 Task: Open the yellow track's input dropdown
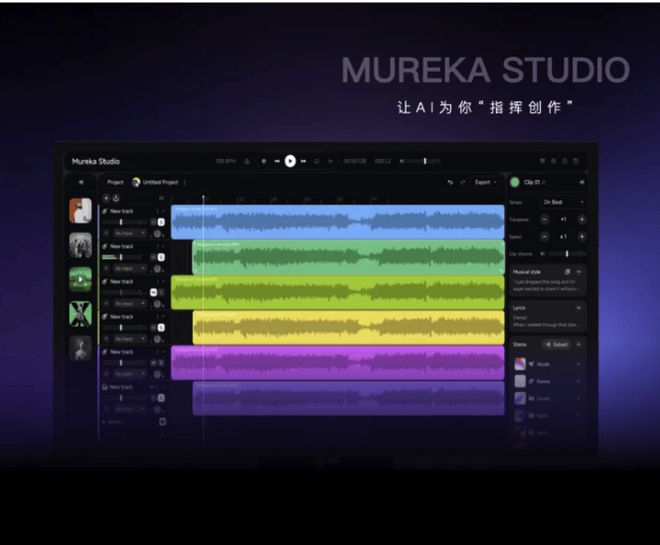click(130, 339)
